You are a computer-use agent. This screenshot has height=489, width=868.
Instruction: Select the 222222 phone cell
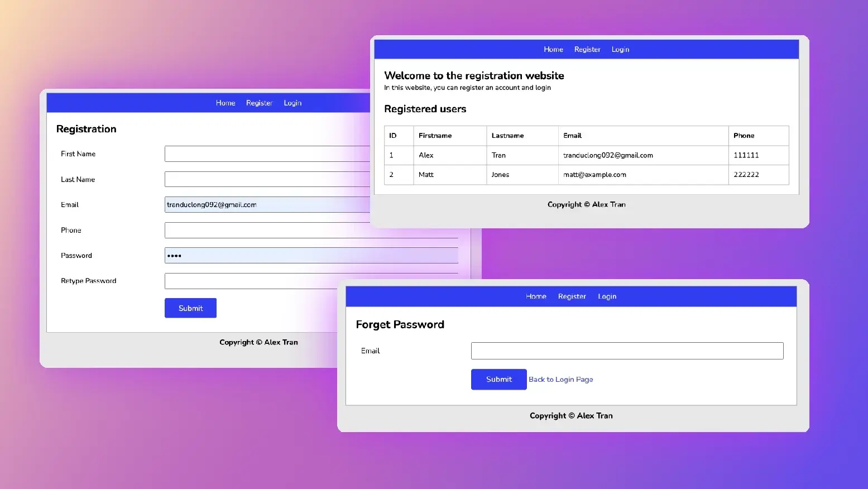tap(759, 175)
